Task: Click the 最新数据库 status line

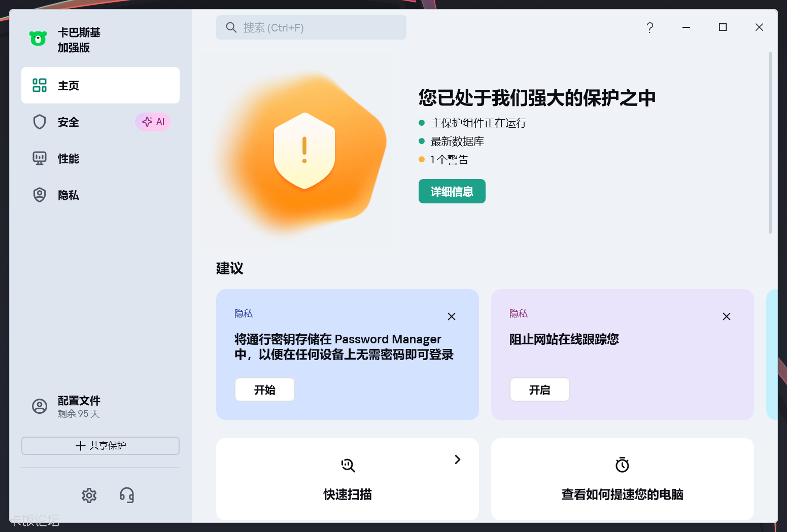Action: tap(457, 141)
